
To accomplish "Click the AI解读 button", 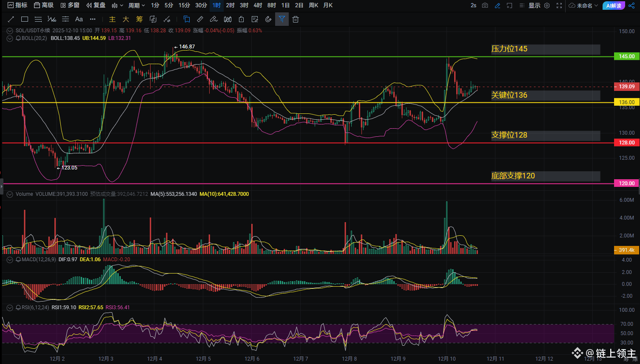I will pos(614,6).
